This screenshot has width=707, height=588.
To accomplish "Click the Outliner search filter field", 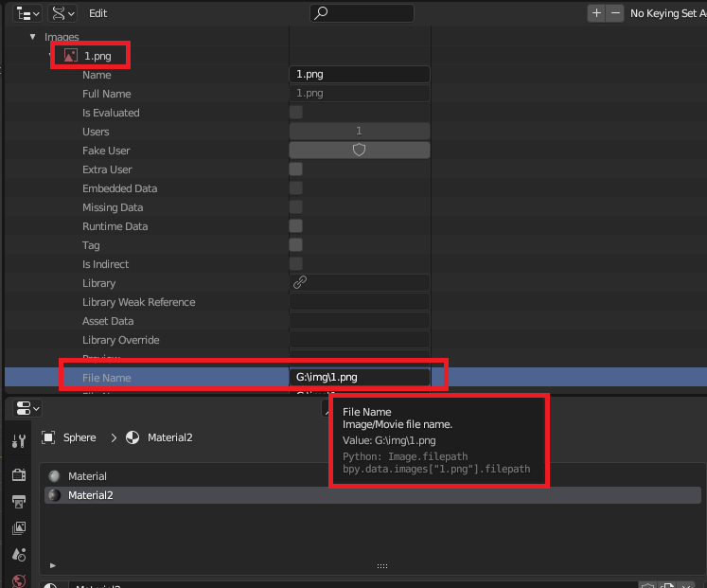I will tap(362, 13).
